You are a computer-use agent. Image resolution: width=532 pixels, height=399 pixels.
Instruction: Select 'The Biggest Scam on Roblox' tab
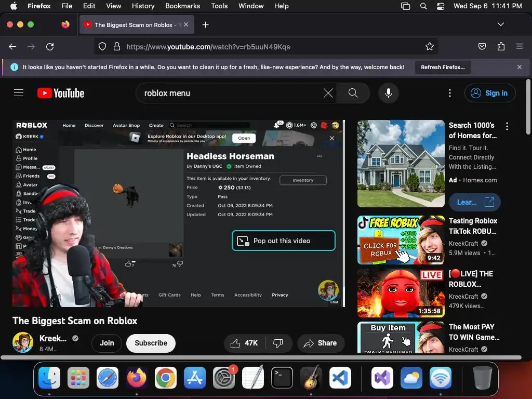click(x=137, y=25)
